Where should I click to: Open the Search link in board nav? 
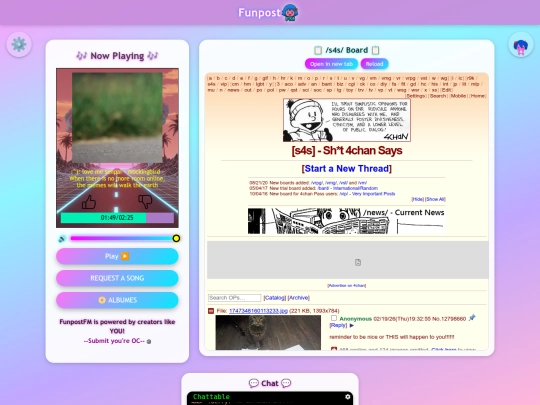coord(438,96)
